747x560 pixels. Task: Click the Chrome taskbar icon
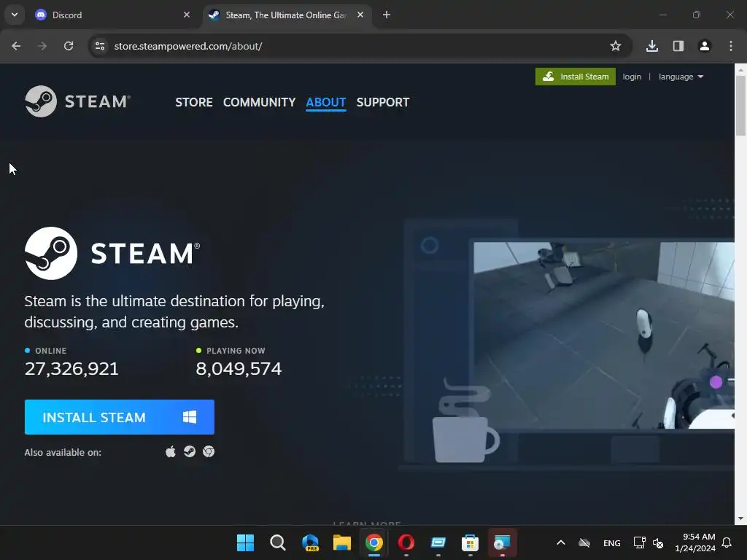(374, 542)
